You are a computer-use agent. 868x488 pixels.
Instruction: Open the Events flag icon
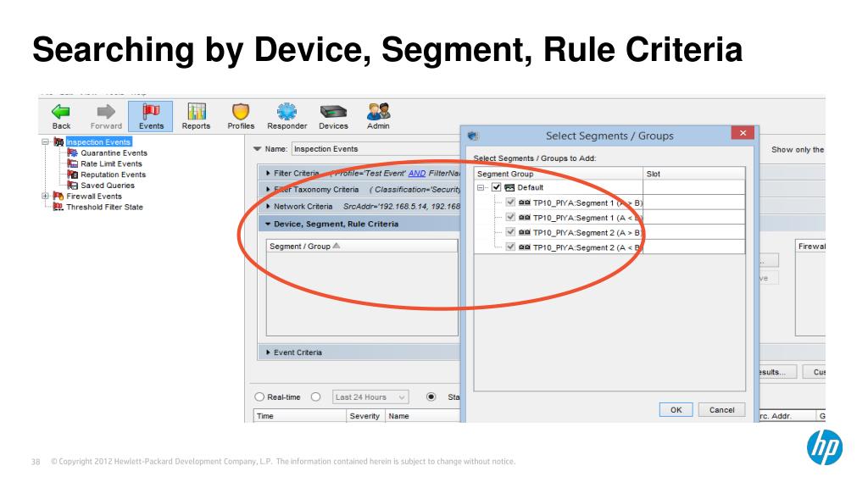tap(151, 111)
